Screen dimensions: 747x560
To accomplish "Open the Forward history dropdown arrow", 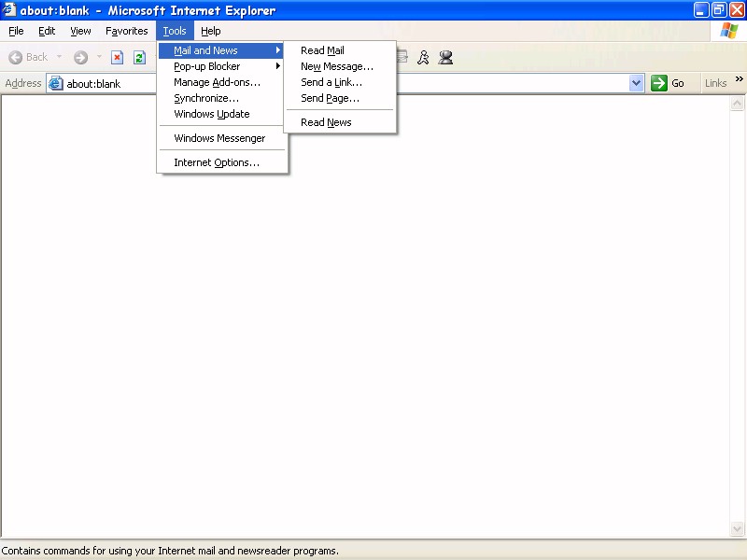I will pos(99,57).
